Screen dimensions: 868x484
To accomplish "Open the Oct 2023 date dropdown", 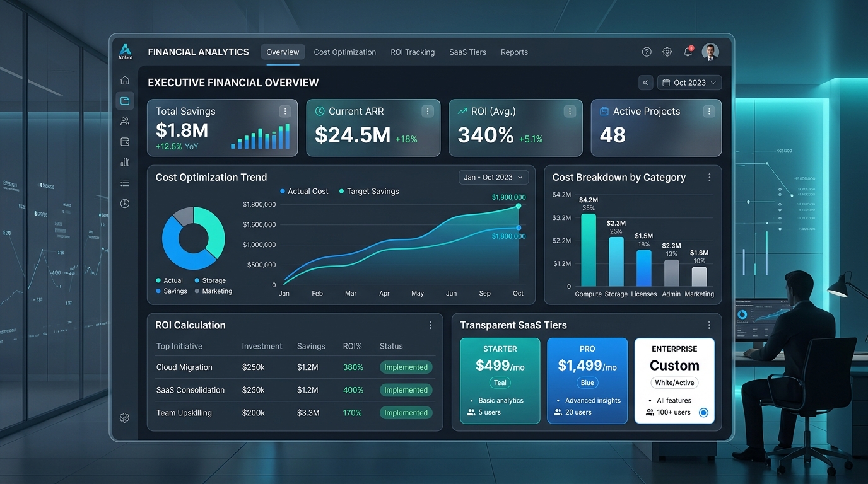I will point(689,83).
